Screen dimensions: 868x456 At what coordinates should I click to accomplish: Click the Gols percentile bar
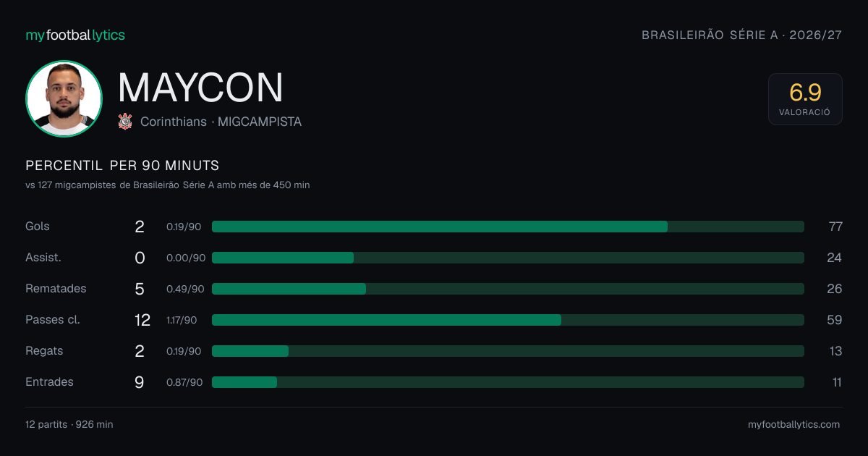(508, 227)
